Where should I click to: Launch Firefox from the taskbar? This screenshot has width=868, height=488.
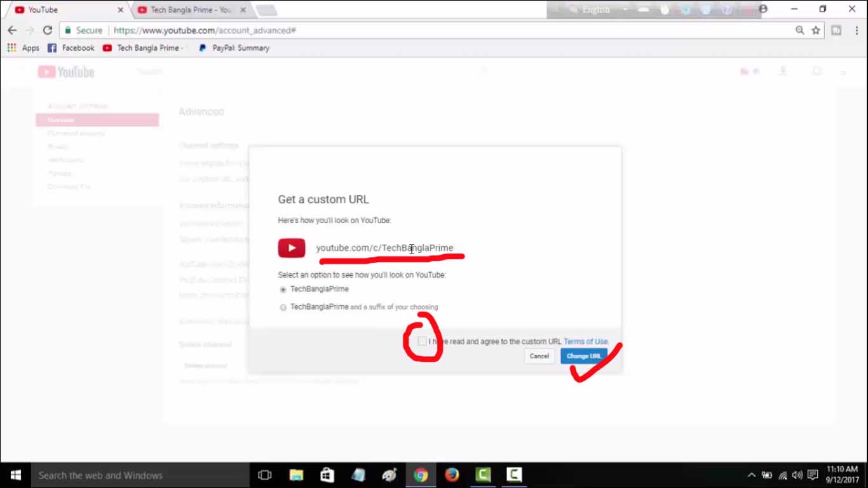(452, 475)
